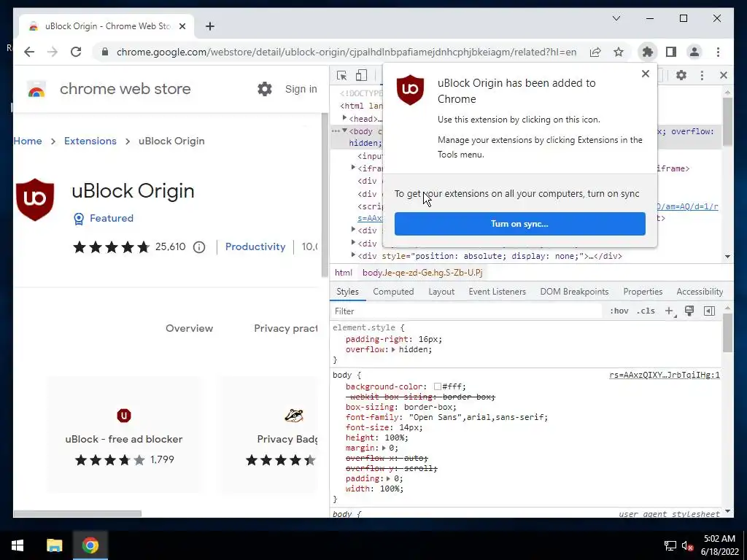The height and width of the screenshot is (560, 747).
Task: Select the DevTools inspect element tool
Action: (x=341, y=75)
